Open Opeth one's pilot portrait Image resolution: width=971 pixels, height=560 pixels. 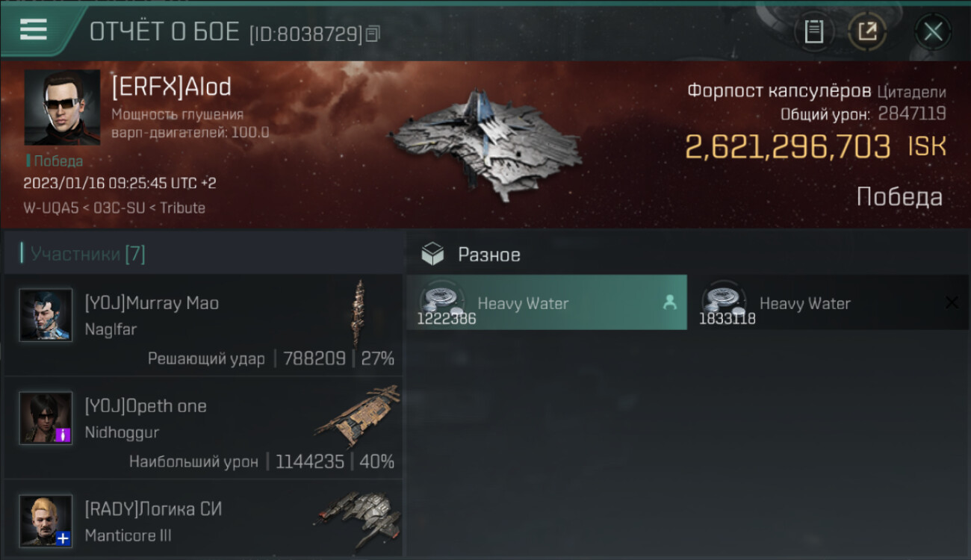point(46,418)
